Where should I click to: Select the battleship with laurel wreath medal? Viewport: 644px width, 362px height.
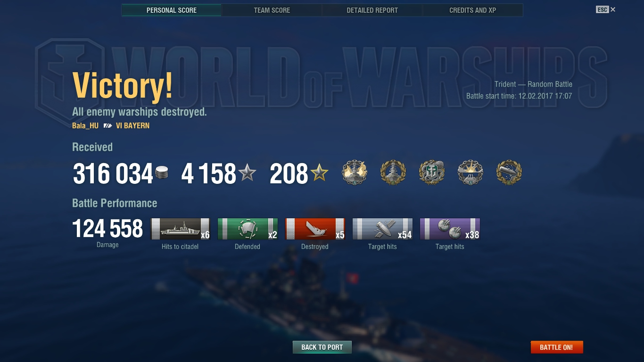pos(393,173)
